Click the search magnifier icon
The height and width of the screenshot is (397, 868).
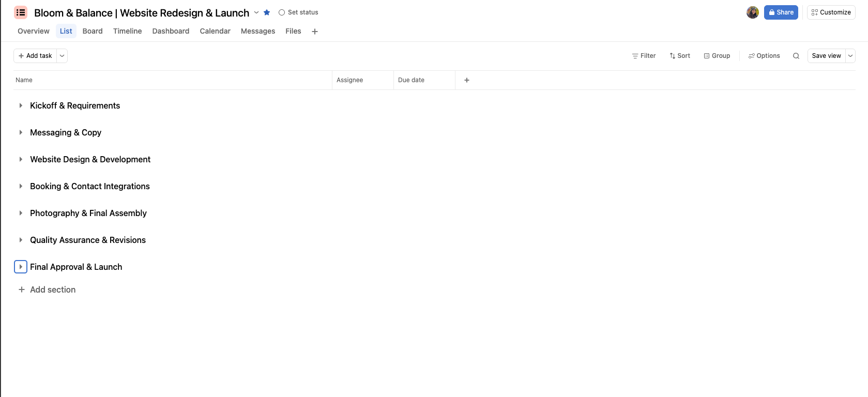coord(796,56)
